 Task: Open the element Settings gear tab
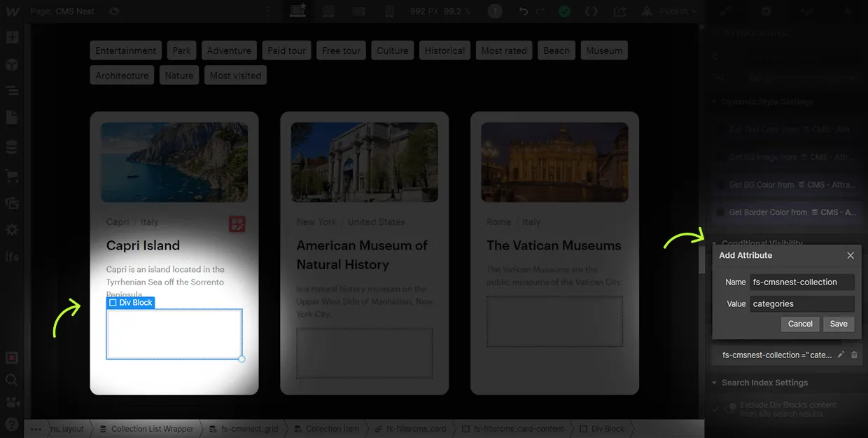[766, 11]
